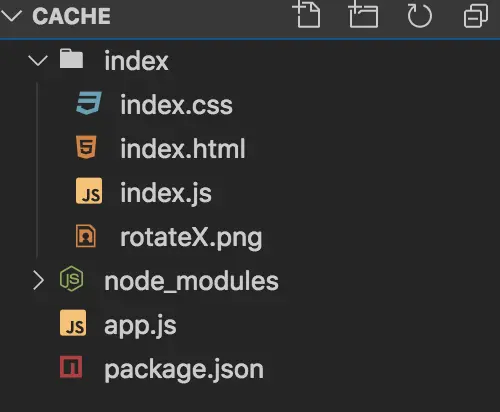Open app.js file
The width and height of the screenshot is (500, 412).
140,326
